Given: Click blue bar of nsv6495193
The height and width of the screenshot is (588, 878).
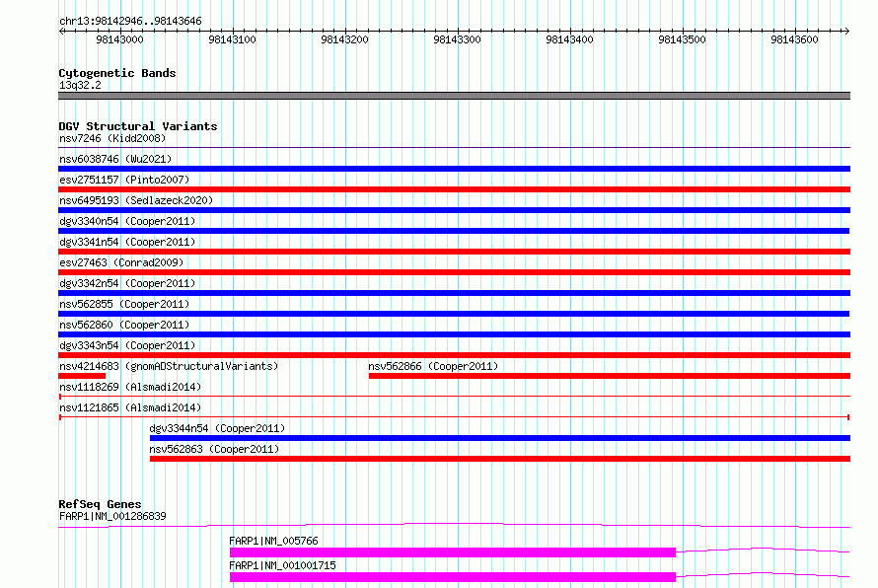Looking at the screenshot, I should coord(454,210).
